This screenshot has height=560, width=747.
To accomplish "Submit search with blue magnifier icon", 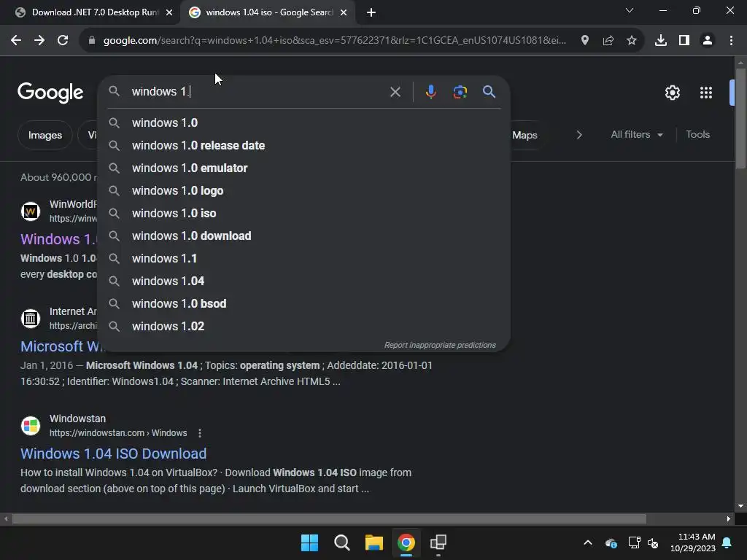I will coord(489,91).
